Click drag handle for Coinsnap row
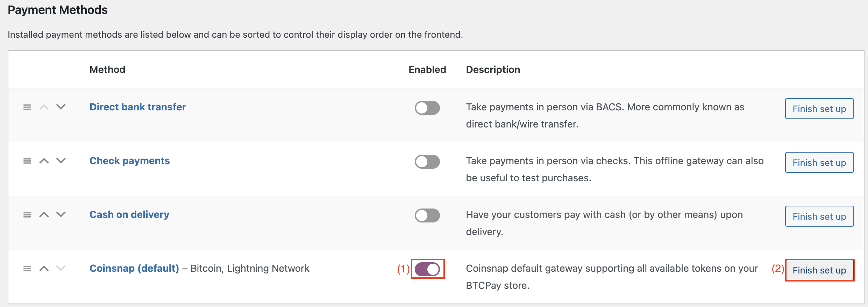 click(27, 269)
